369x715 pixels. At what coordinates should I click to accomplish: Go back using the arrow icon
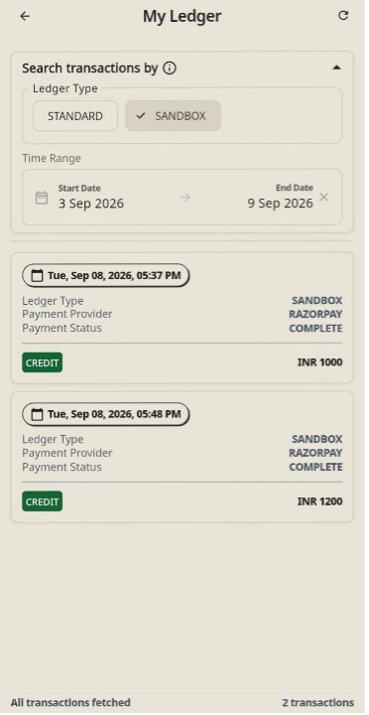(x=25, y=16)
